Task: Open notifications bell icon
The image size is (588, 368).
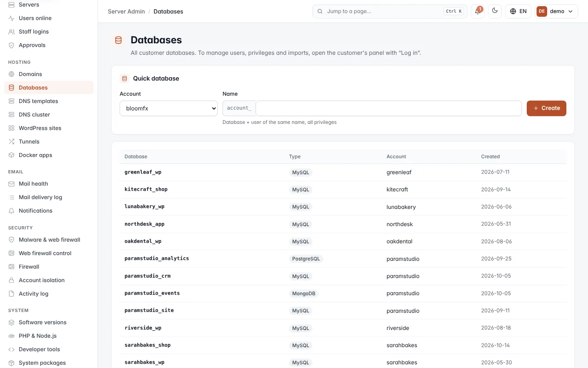Action: pyautogui.click(x=477, y=11)
